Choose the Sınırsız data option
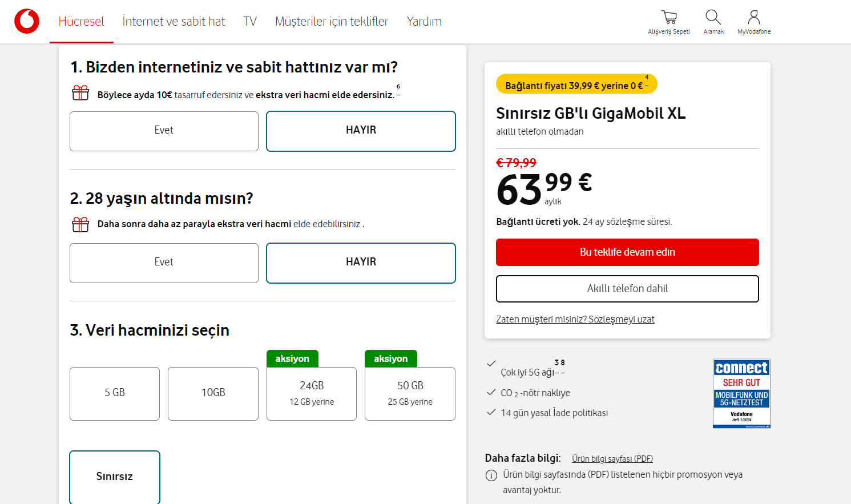The width and height of the screenshot is (851, 504). click(115, 477)
